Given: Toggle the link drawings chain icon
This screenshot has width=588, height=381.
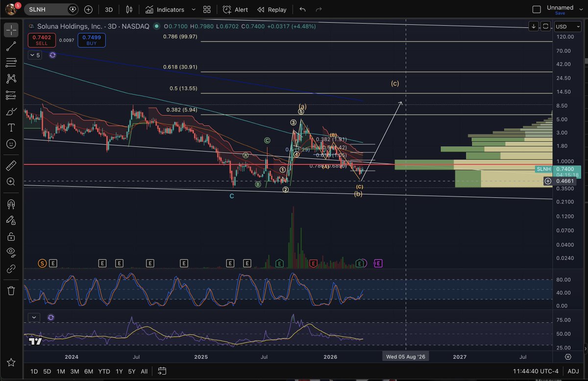Looking at the screenshot, I should [x=11, y=268].
